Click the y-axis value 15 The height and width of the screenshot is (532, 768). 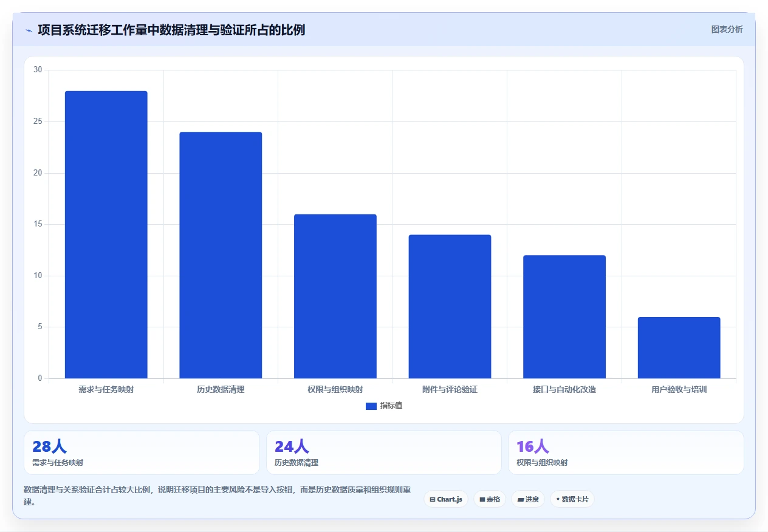point(38,224)
